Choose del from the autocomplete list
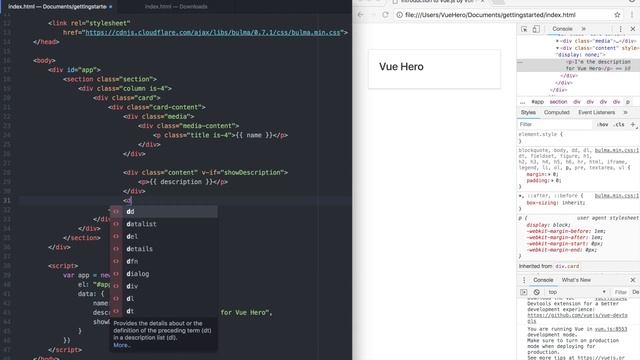 click(x=164, y=236)
